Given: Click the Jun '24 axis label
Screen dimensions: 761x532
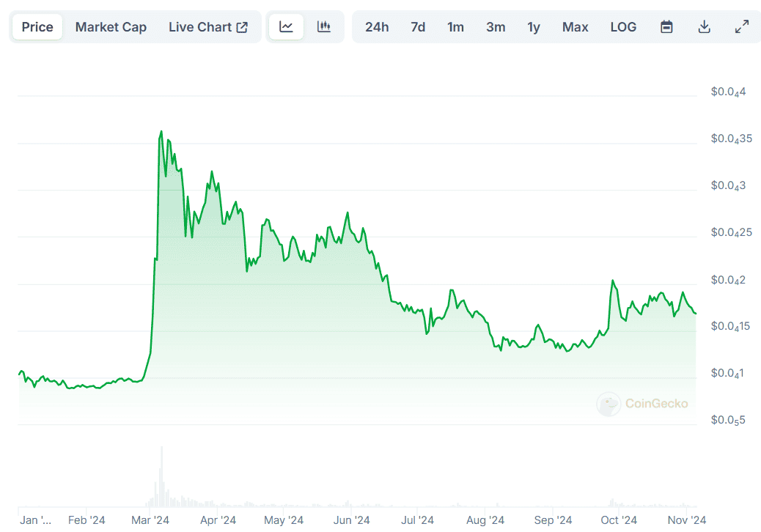Looking at the screenshot, I should 351,520.
